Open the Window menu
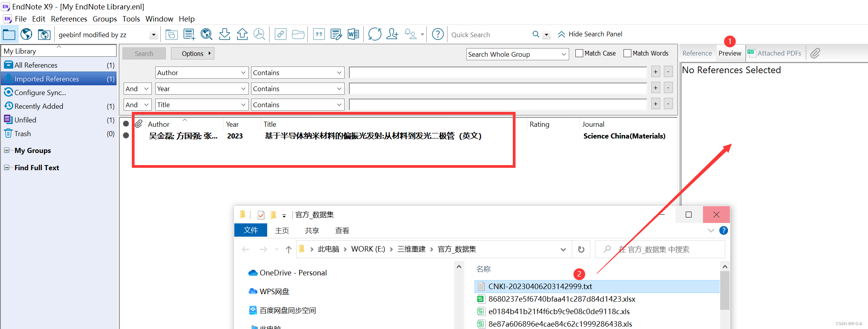Viewport: 868px width, 329px height. 159,19
